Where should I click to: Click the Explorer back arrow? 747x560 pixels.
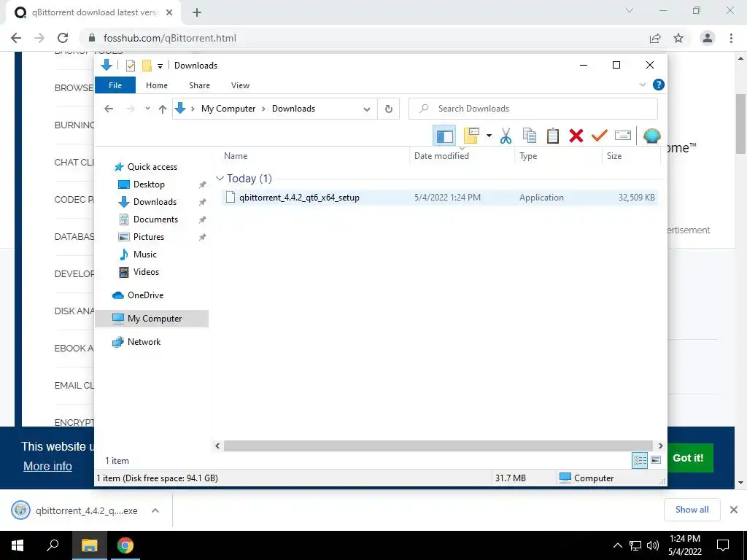click(109, 109)
